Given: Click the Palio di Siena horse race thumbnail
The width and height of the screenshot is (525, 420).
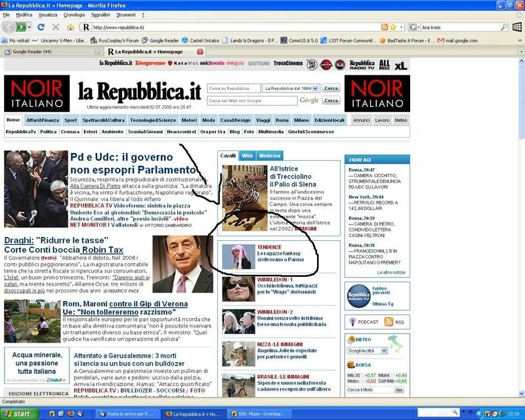Looking at the screenshot, I should point(243,197).
